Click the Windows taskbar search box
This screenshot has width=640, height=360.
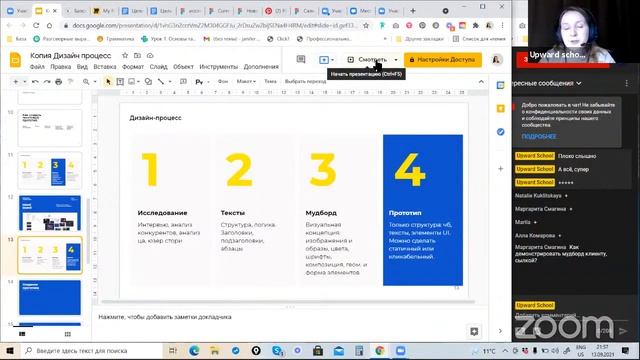[91, 351]
